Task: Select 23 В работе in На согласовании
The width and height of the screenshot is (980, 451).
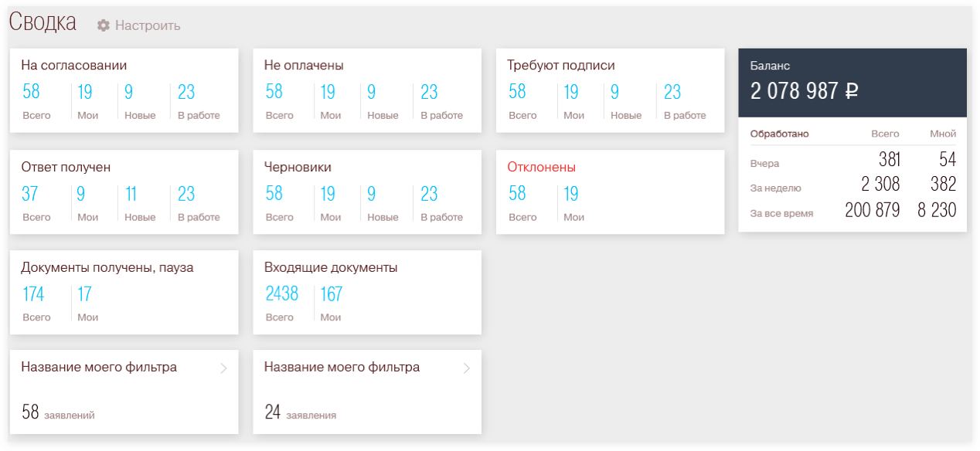Action: 199,101
